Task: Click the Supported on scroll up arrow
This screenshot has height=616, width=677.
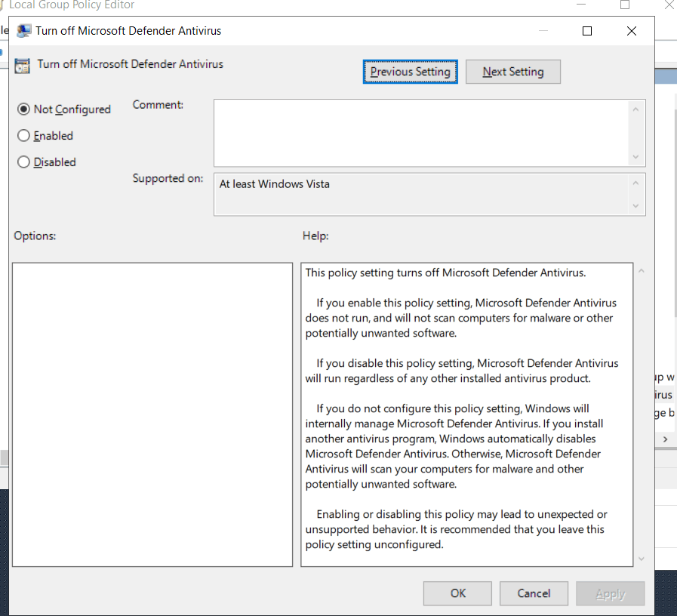Action: (635, 183)
